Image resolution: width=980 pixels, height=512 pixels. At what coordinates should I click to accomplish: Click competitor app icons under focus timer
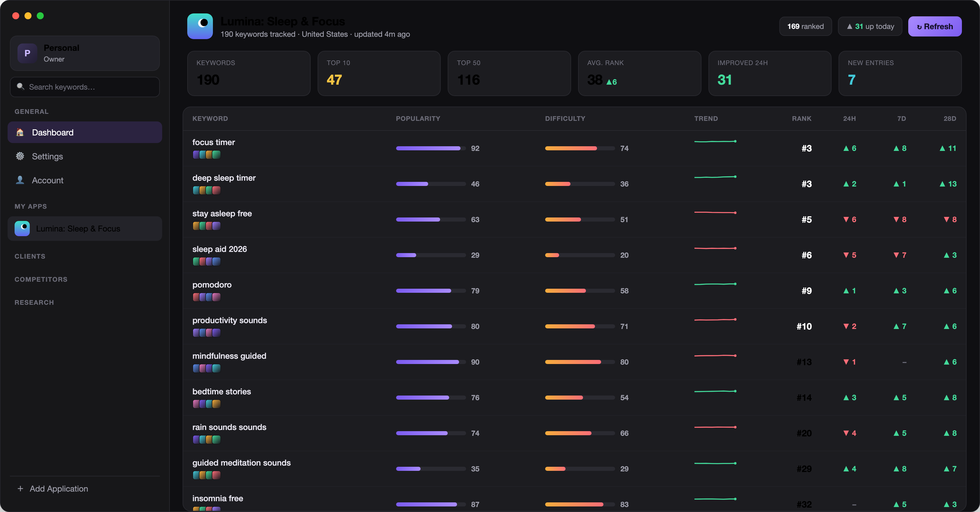point(206,154)
